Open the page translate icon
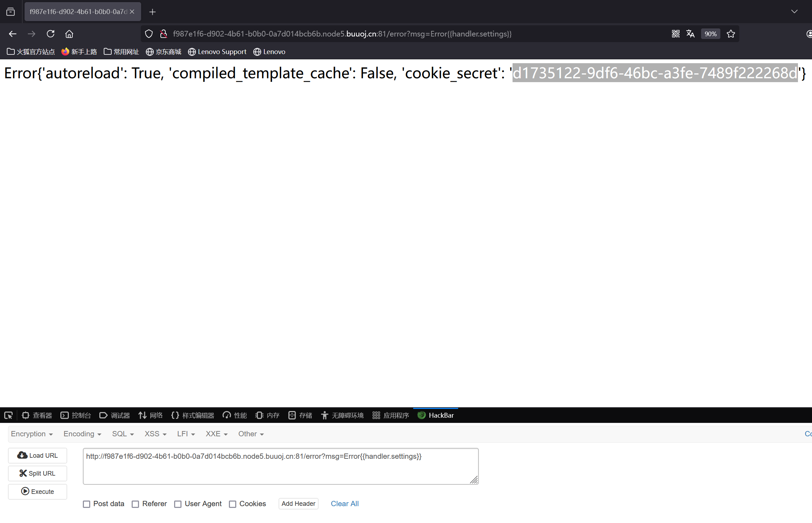Image resolution: width=812 pixels, height=523 pixels. [x=690, y=34]
